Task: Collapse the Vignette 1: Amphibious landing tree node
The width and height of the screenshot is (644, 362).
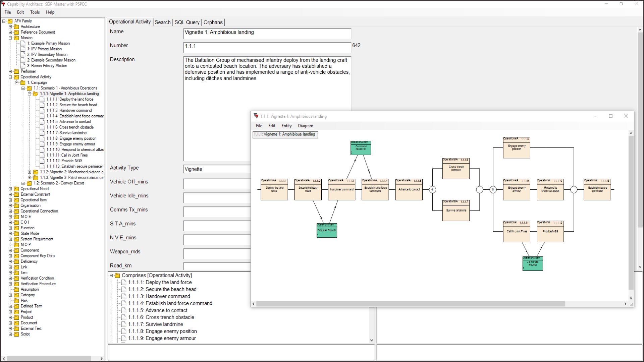Action: pyautogui.click(x=30, y=94)
